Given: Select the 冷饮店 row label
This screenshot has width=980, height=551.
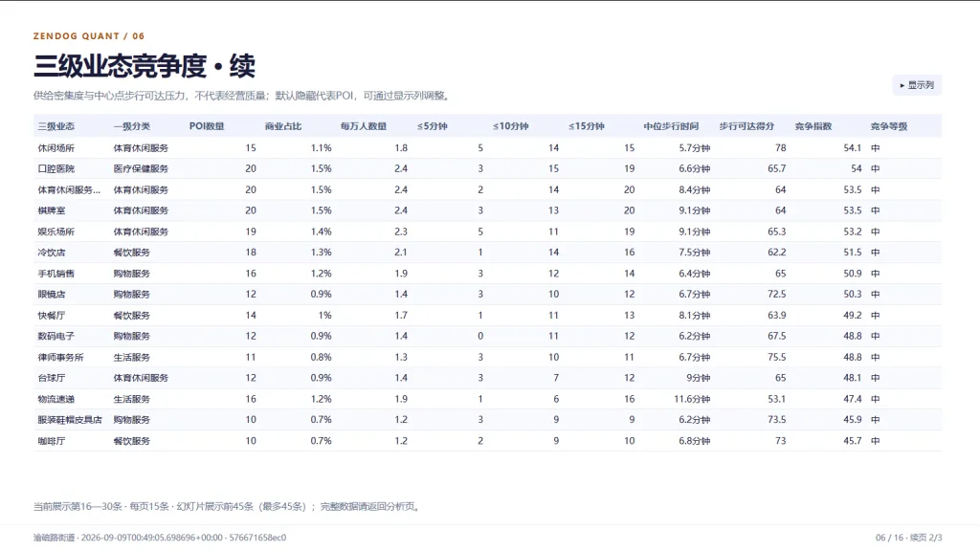Looking at the screenshot, I should (x=52, y=253).
